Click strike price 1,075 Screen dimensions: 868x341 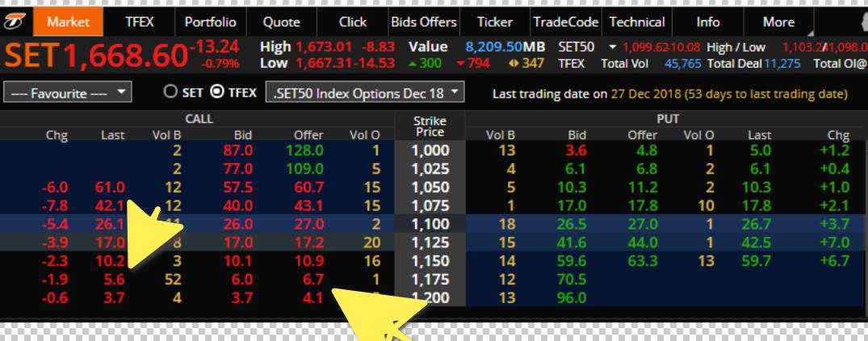[430, 205]
